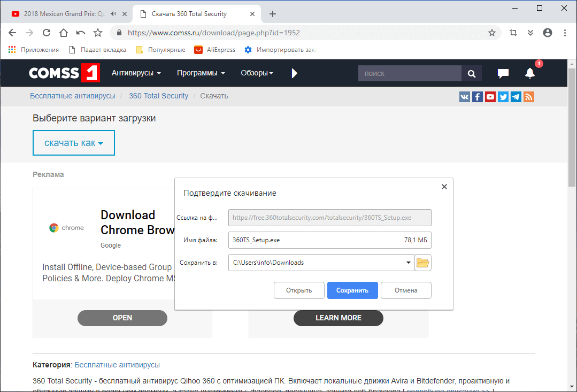Viewport: 577px width, 392px height.
Task: Expand the Обзоры menu
Action: click(x=257, y=73)
